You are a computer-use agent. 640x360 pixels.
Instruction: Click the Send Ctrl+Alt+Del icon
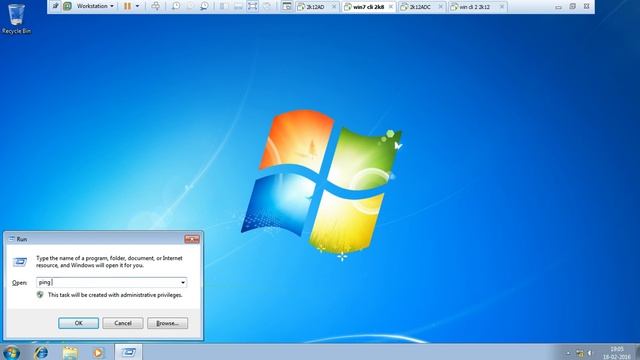click(156, 6)
